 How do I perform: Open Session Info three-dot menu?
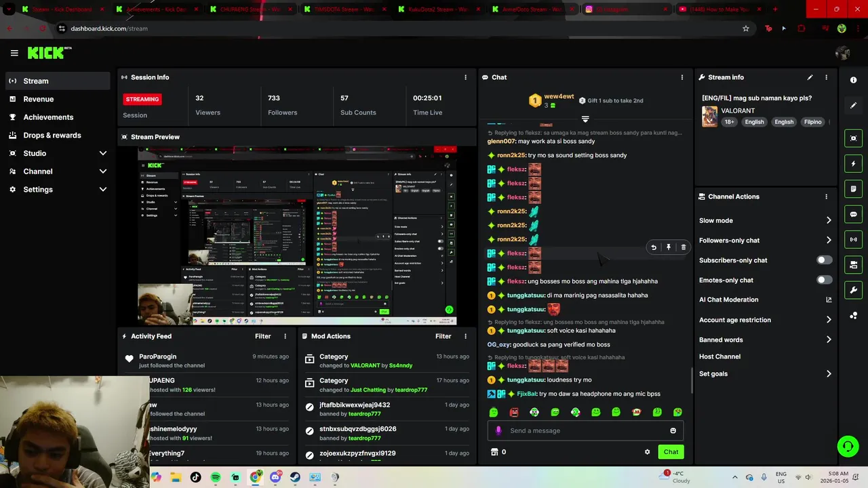click(x=465, y=77)
